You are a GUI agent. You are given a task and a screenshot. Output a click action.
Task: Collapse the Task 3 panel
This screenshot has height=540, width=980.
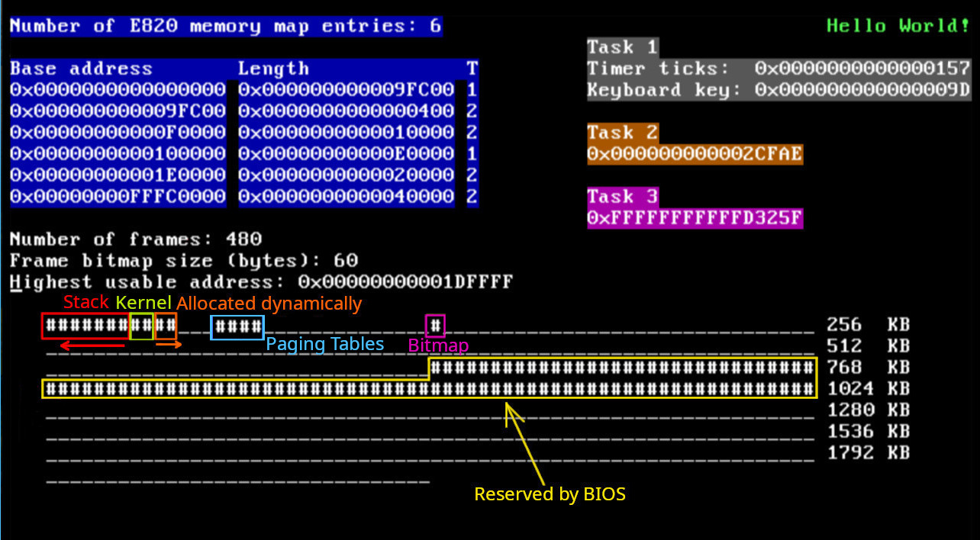622,195
